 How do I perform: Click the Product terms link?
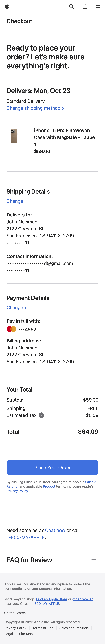point(49,486)
